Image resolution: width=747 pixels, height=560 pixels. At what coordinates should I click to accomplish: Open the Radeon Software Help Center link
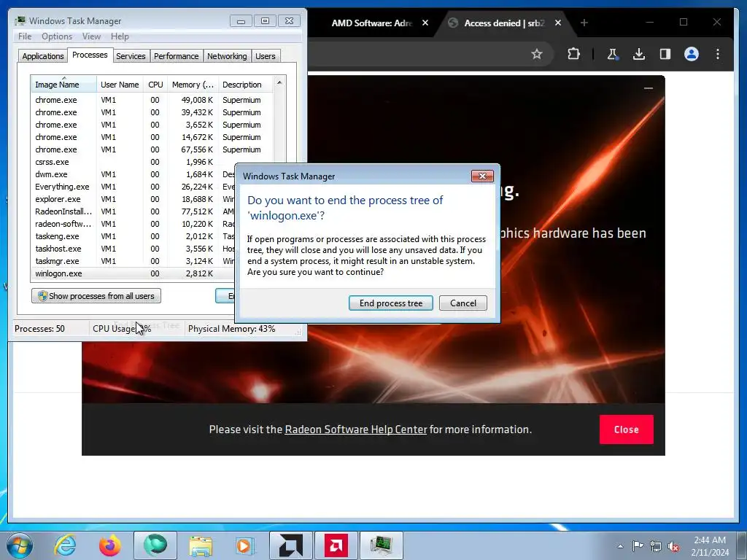(355, 429)
